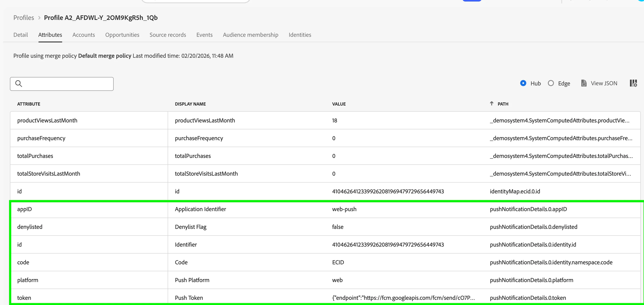This screenshot has width=644, height=305.
Task: Select the Denylist Flag display name
Action: tap(191, 227)
